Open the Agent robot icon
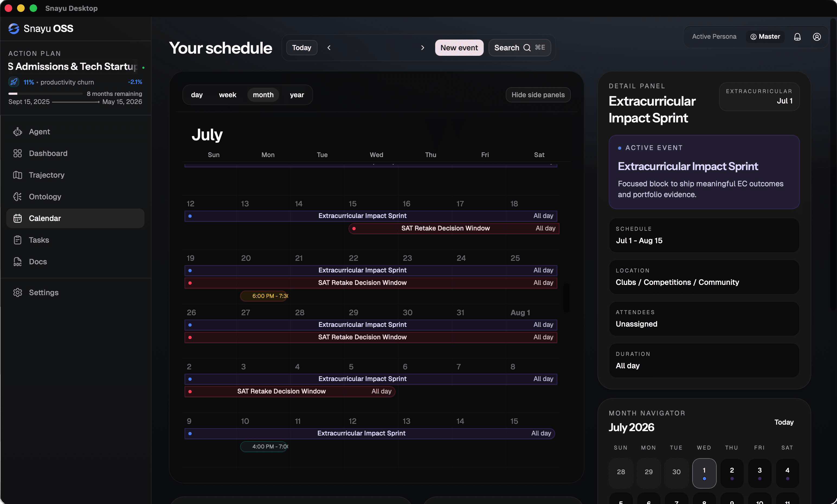 pos(18,132)
